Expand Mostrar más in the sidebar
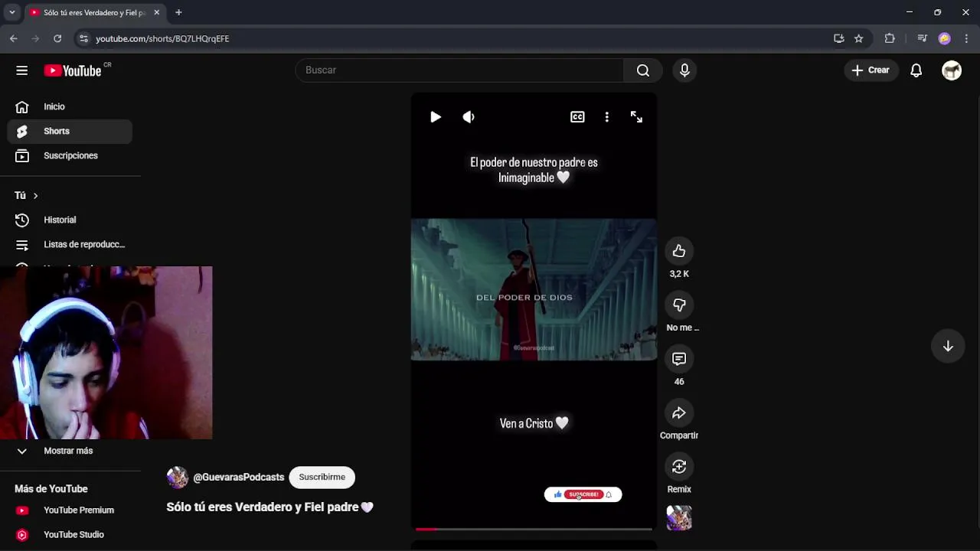This screenshot has width=980, height=551. coord(70,451)
